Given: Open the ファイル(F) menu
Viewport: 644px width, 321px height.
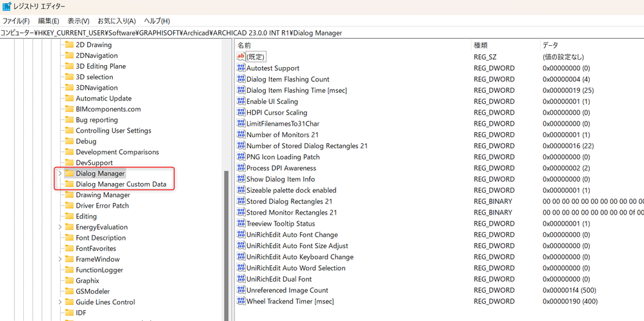Looking at the screenshot, I should (16, 21).
